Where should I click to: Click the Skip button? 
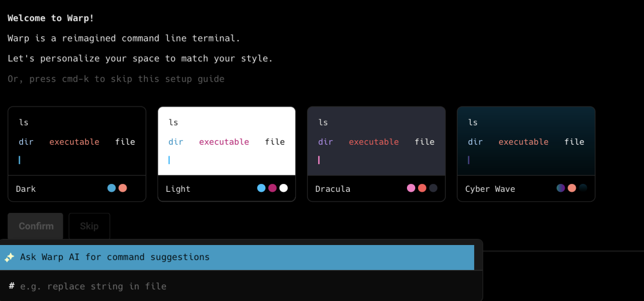click(x=89, y=226)
